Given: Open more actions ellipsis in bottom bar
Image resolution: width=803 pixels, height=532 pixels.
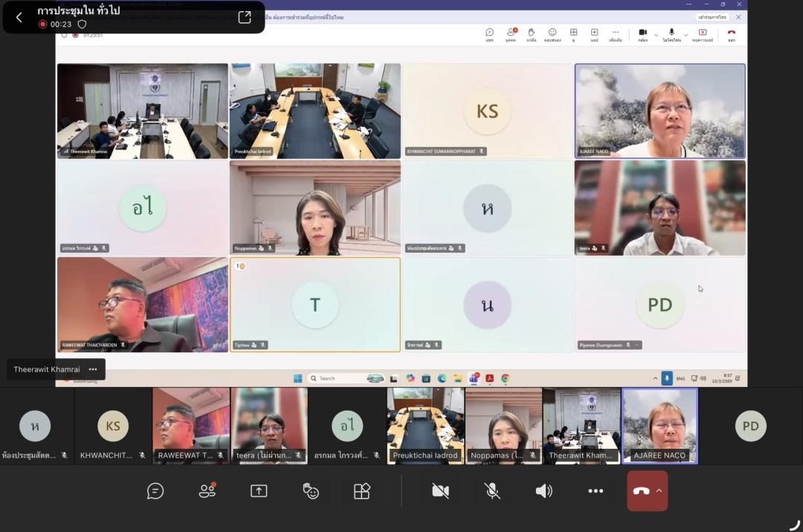Looking at the screenshot, I should (596, 491).
